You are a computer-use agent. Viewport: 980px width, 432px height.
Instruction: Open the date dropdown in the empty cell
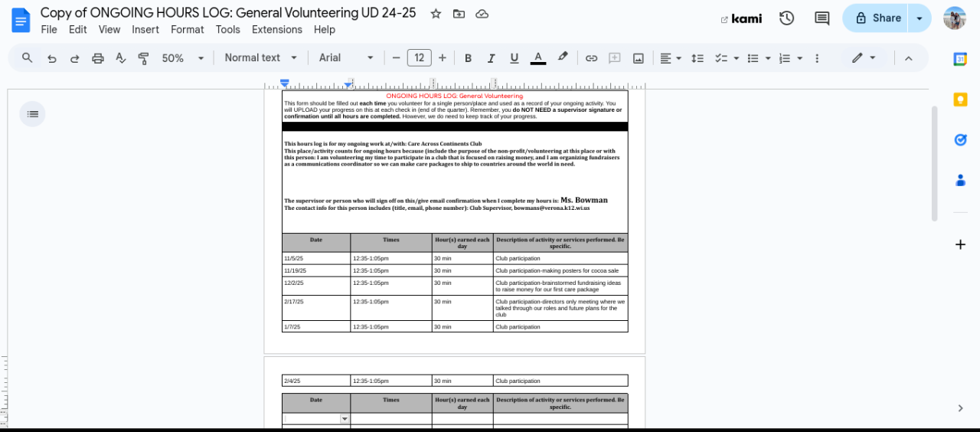click(x=345, y=419)
